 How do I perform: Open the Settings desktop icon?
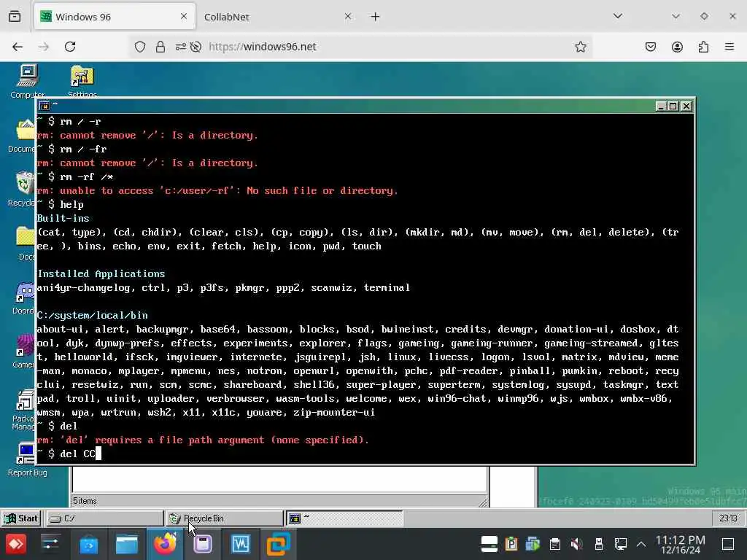tap(82, 81)
